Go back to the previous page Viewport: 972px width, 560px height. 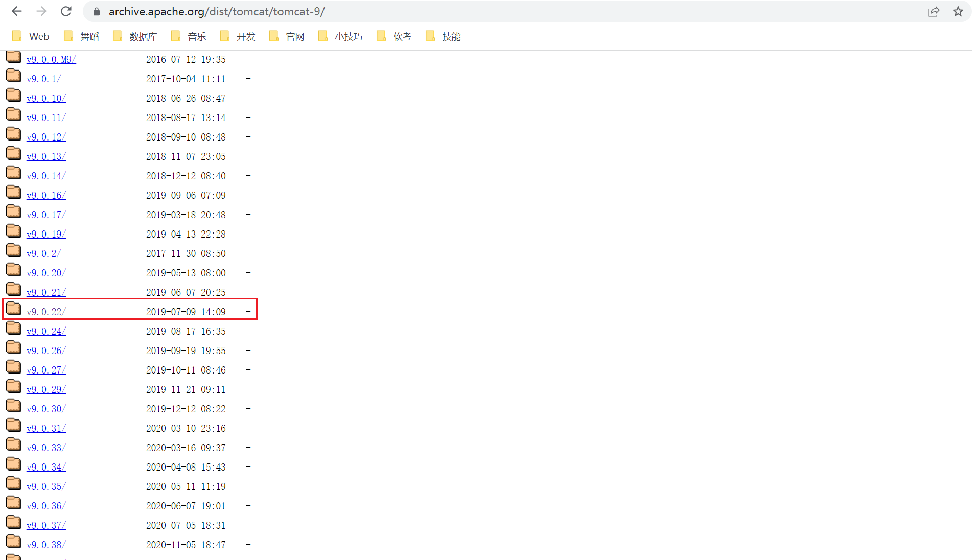[x=17, y=11]
